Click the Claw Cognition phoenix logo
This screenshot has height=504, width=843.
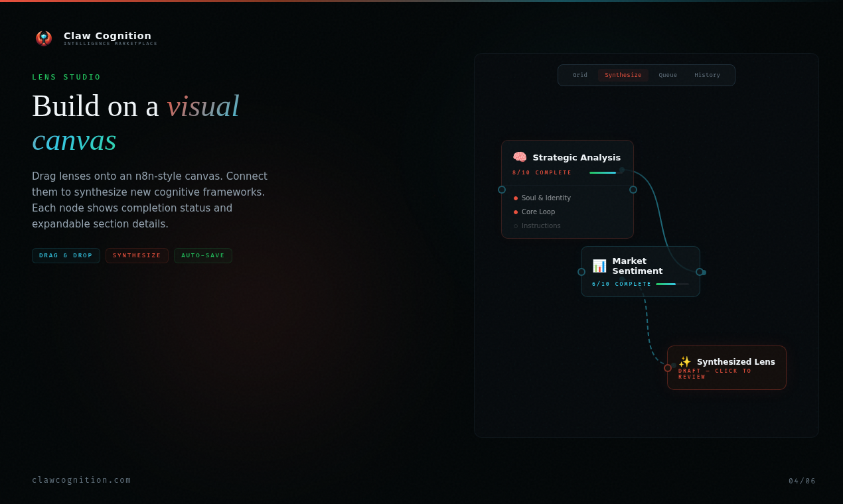44,38
